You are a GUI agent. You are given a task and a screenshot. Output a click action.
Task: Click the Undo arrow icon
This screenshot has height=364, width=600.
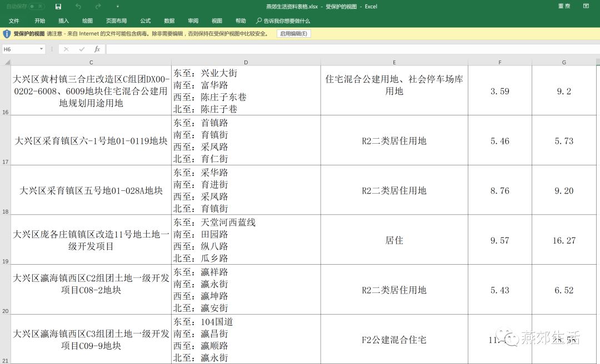pos(78,6)
